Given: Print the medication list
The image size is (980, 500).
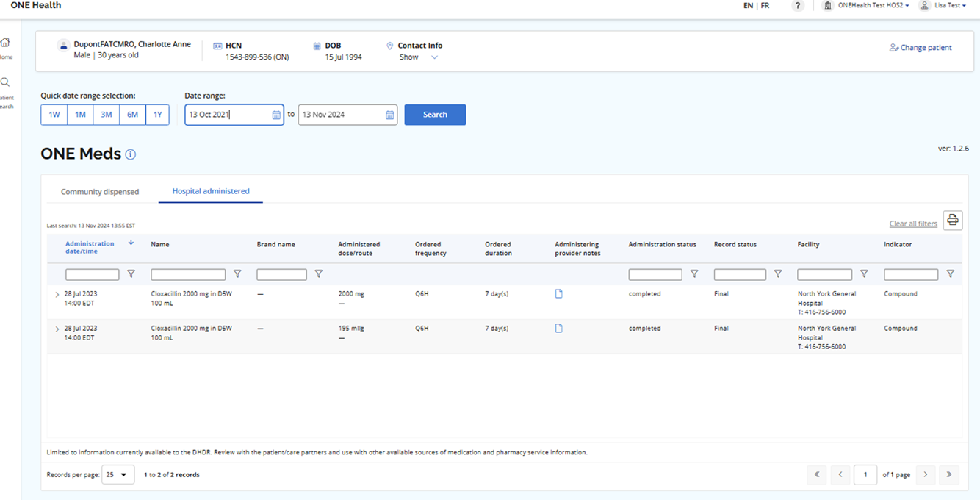Looking at the screenshot, I should pyautogui.click(x=953, y=220).
